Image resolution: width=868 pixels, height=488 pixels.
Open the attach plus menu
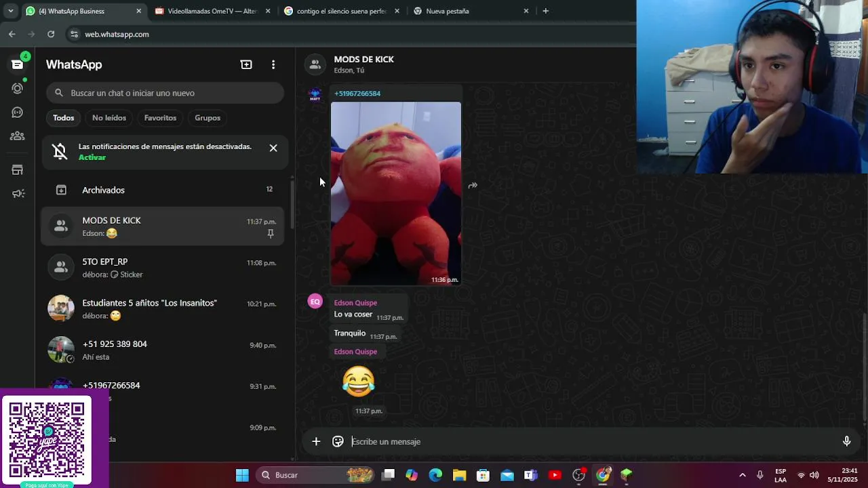[316, 441]
